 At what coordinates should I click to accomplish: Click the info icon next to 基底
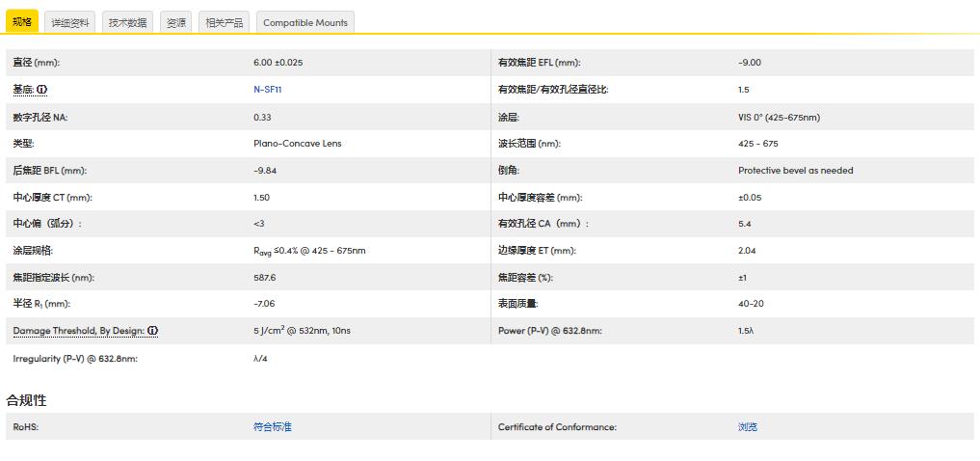[x=41, y=90]
